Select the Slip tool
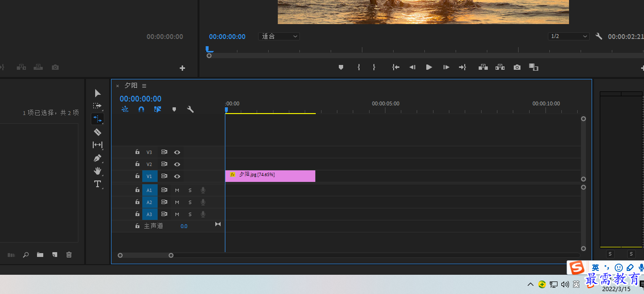Image resolution: width=644 pixels, height=294 pixels. (98, 145)
